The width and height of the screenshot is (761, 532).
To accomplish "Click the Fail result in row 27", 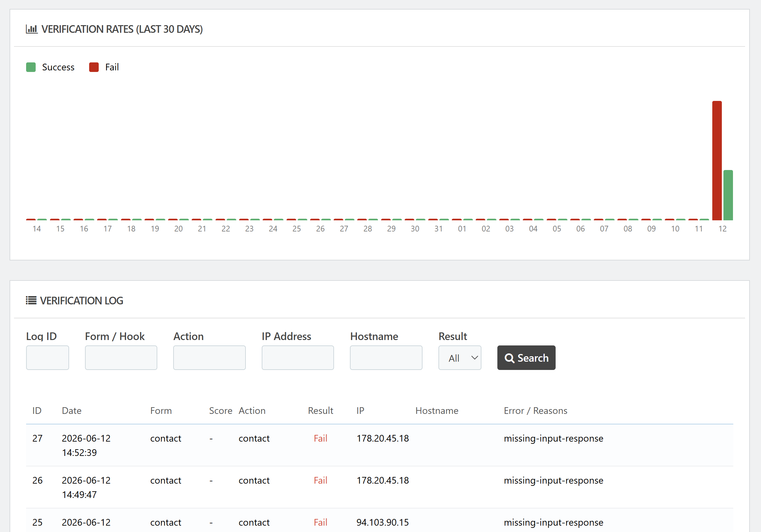I will coord(321,438).
